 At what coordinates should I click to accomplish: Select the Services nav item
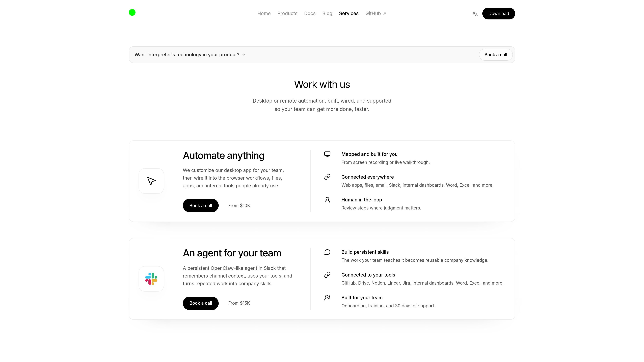(348, 13)
